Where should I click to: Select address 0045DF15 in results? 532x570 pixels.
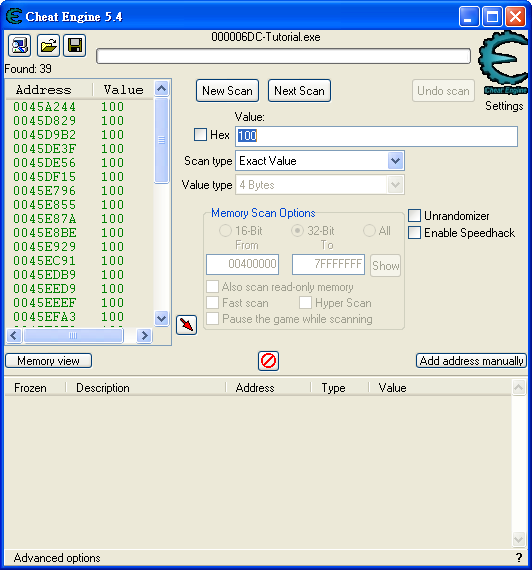pyautogui.click(x=44, y=177)
